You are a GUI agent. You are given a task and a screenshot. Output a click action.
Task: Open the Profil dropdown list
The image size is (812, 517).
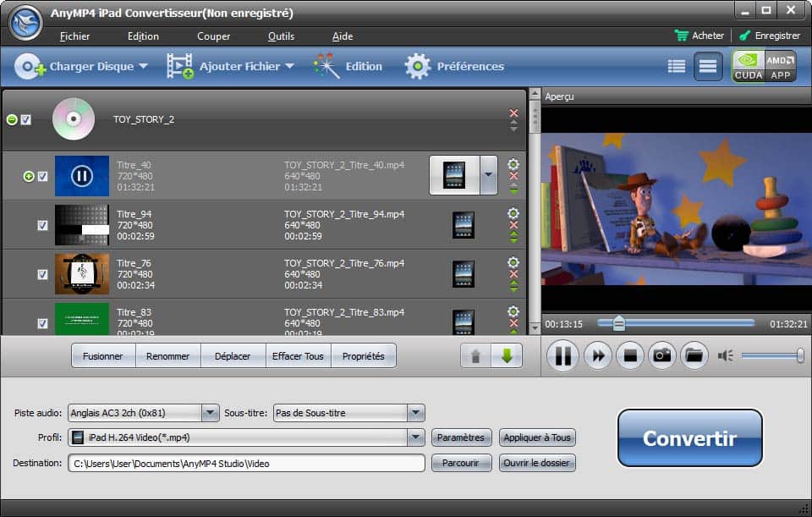[x=415, y=437]
